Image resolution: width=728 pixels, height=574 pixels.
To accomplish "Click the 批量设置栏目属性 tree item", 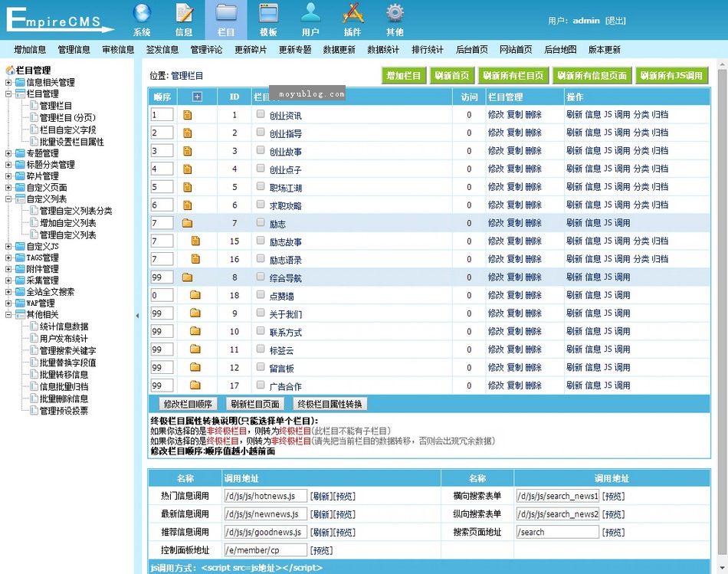I will click(72, 142).
